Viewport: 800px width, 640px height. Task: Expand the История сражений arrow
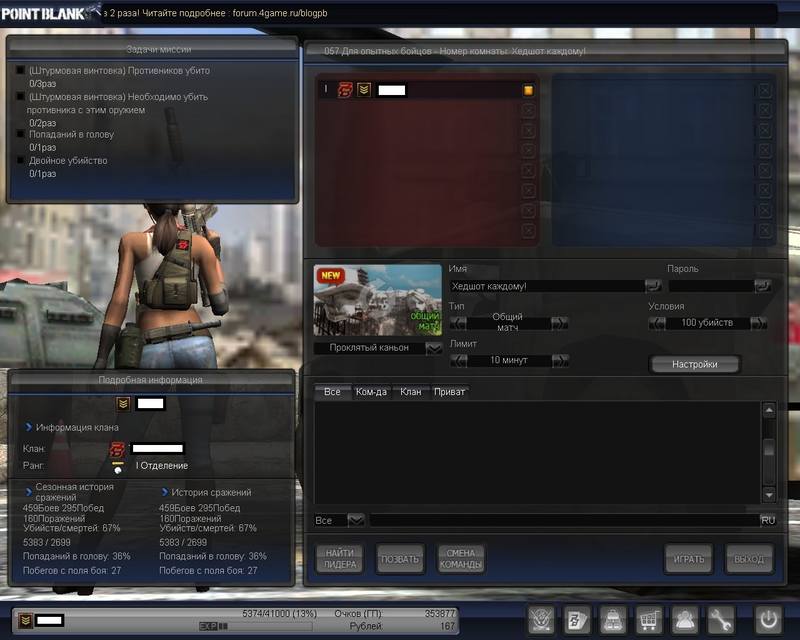(x=164, y=492)
